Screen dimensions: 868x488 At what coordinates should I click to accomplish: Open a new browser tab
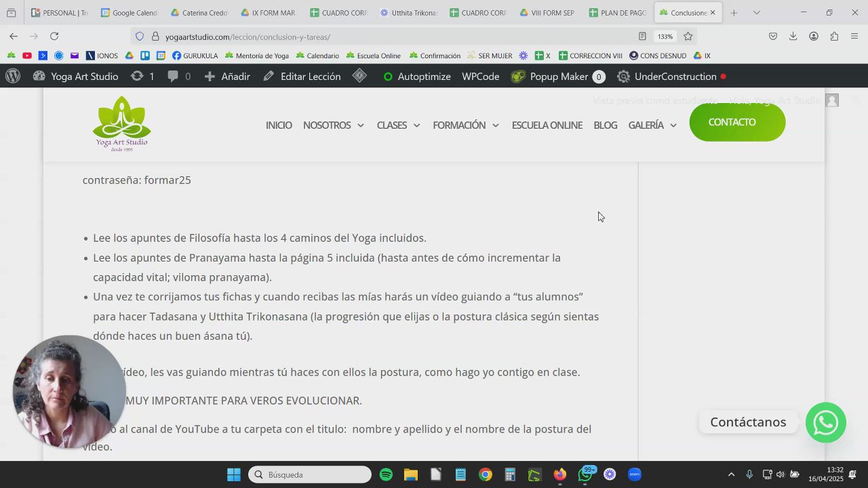pos(733,13)
